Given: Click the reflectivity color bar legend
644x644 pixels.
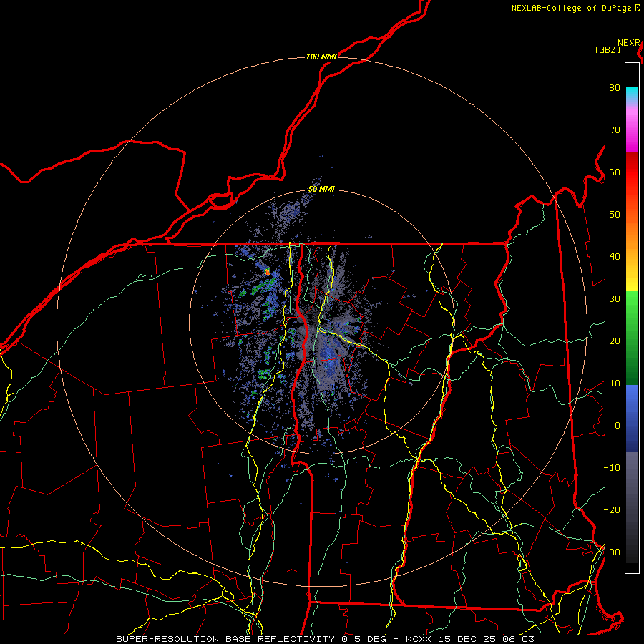Looking at the screenshot, I should point(632,318).
